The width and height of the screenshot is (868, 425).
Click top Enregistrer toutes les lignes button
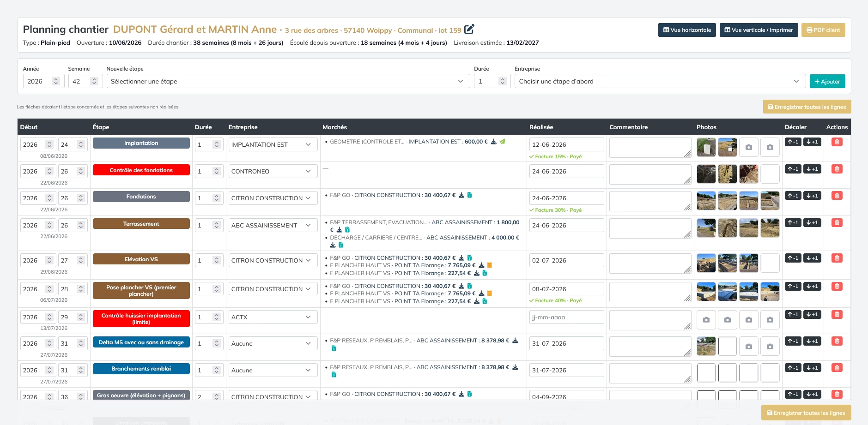(807, 107)
